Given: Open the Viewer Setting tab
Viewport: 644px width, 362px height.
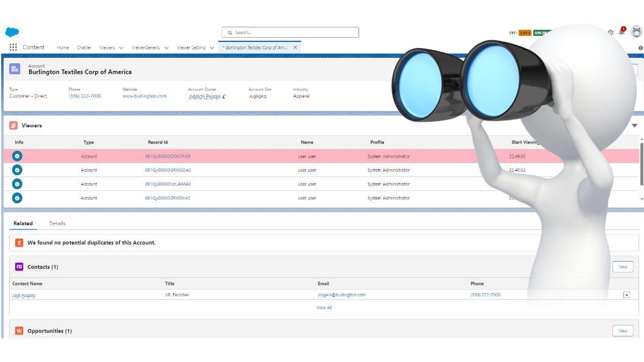Looking at the screenshot, I should 191,47.
